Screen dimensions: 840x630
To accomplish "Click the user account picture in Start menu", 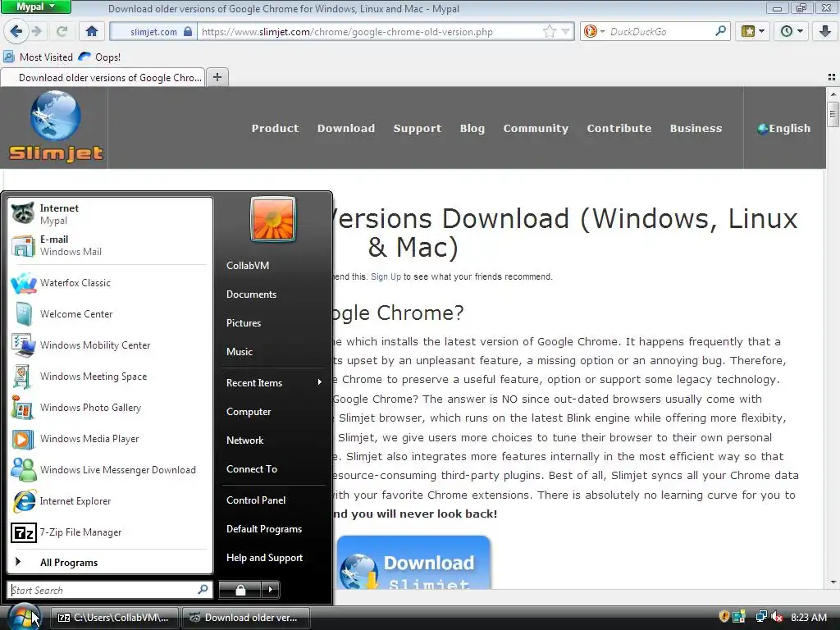I will coord(273,219).
